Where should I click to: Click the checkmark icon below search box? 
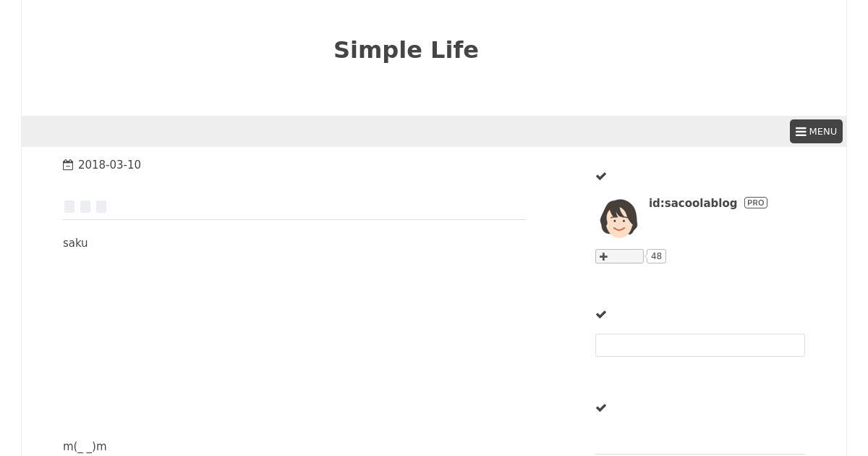coord(601,408)
